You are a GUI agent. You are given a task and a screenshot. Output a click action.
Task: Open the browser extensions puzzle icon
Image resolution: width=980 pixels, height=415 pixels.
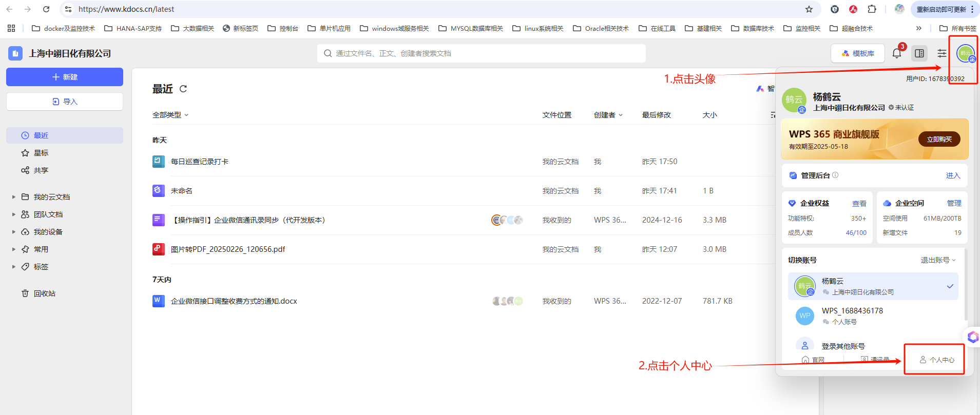pos(872,9)
